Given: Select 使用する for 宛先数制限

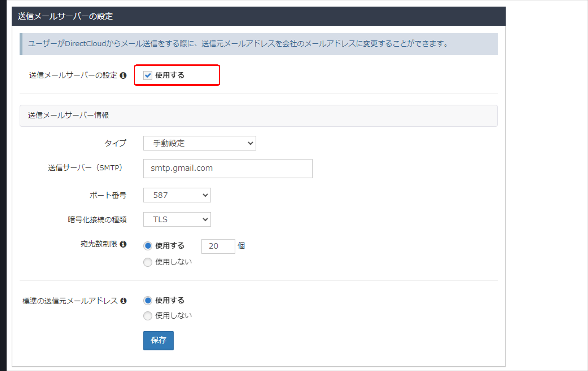Looking at the screenshot, I should click(x=147, y=246).
